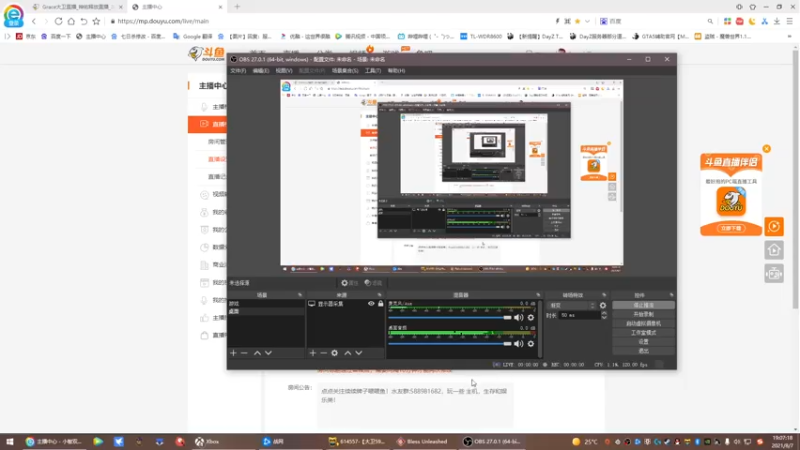This screenshot has height=450, width=800.
Task: Open Bless Unleashed from the taskbar
Action: tap(422, 442)
